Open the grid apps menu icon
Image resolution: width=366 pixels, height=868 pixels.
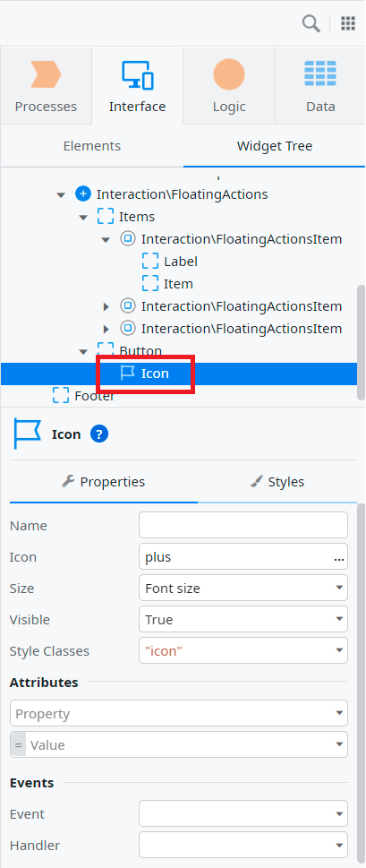pos(348,23)
